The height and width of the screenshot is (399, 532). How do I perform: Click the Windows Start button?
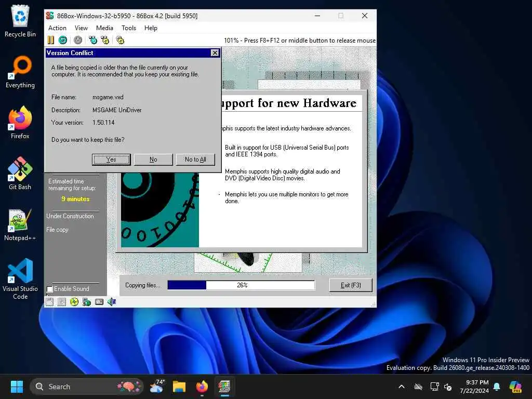point(17,387)
